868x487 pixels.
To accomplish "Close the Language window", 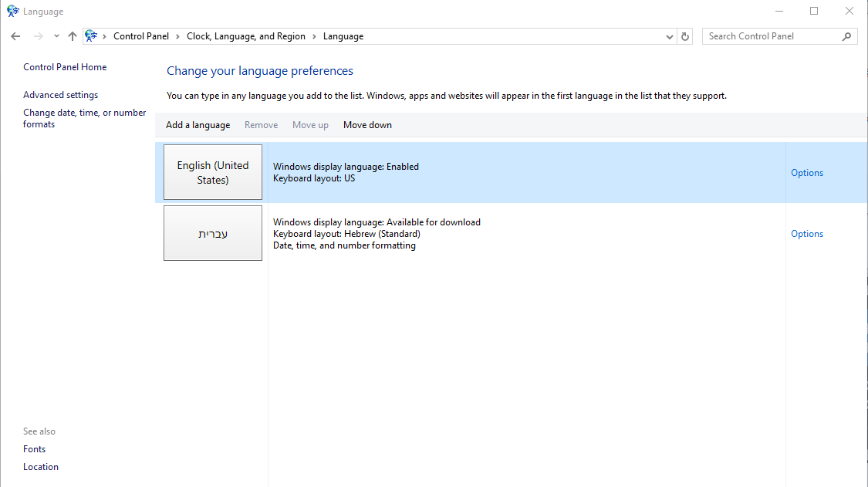I will coord(849,11).
